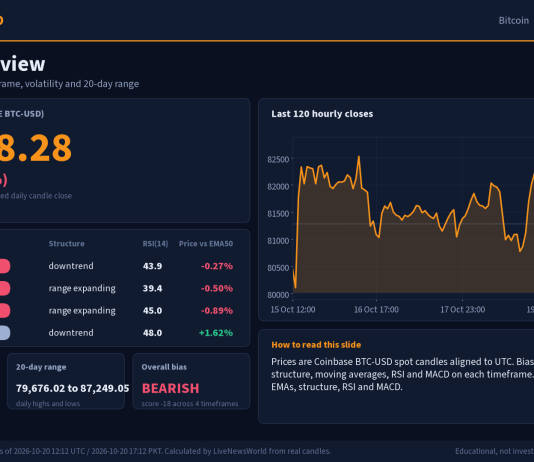Click the '79,676.02 to 87,249.05' range value
534x462 pixels.
coord(73,388)
